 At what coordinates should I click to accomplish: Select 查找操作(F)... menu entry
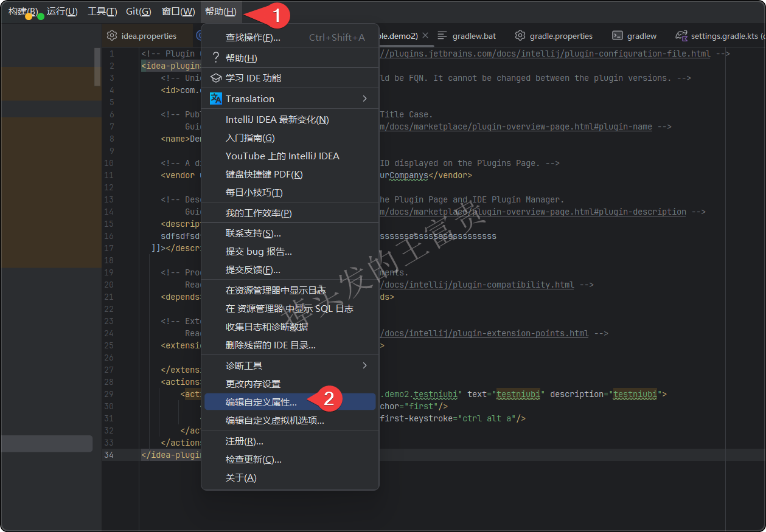[290, 38]
